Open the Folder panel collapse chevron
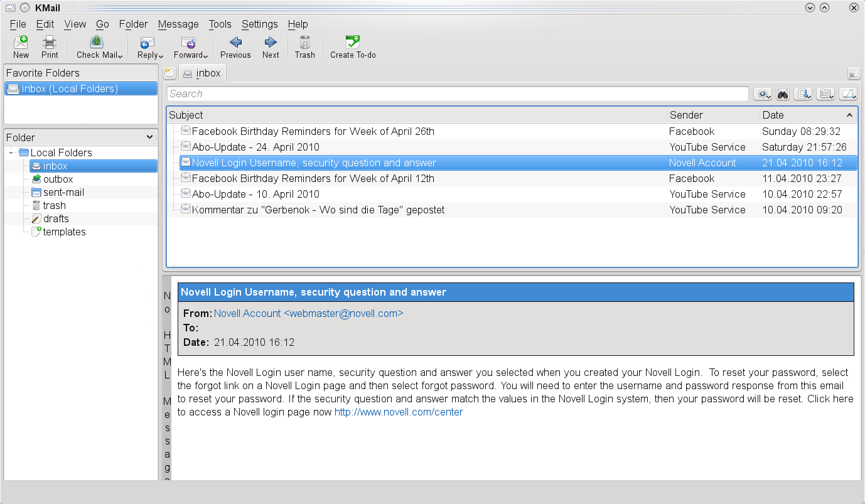Viewport: 865px width, 504px height. coord(149,137)
